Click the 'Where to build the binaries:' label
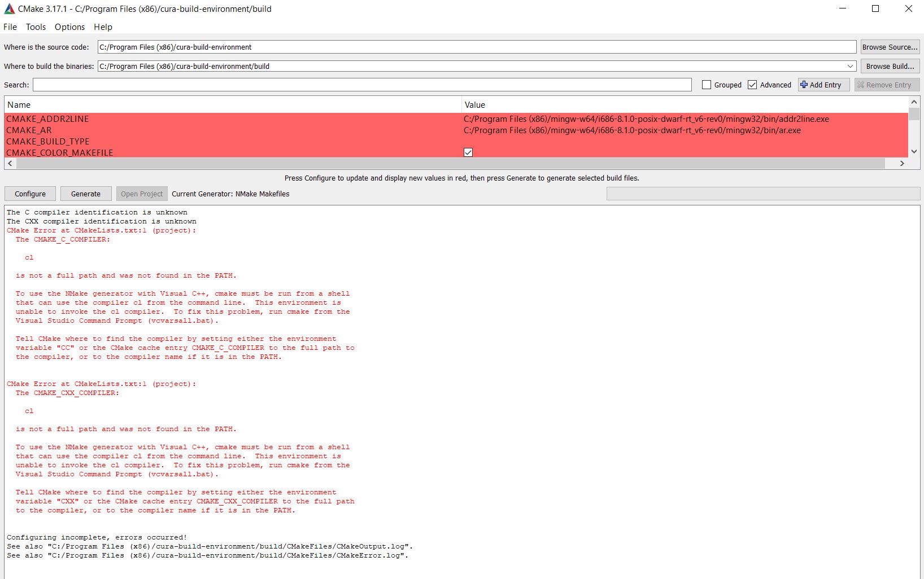Image resolution: width=924 pixels, height=579 pixels. click(49, 66)
